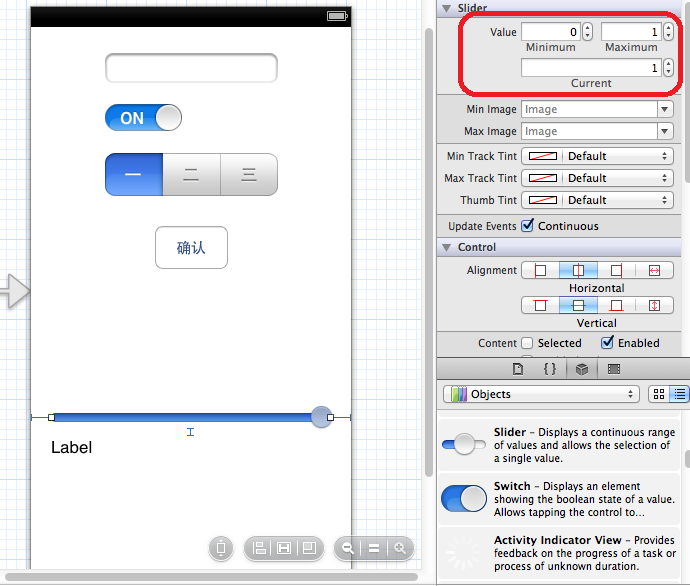Collapse the Control inspector section
The image size is (690, 586).
447,247
